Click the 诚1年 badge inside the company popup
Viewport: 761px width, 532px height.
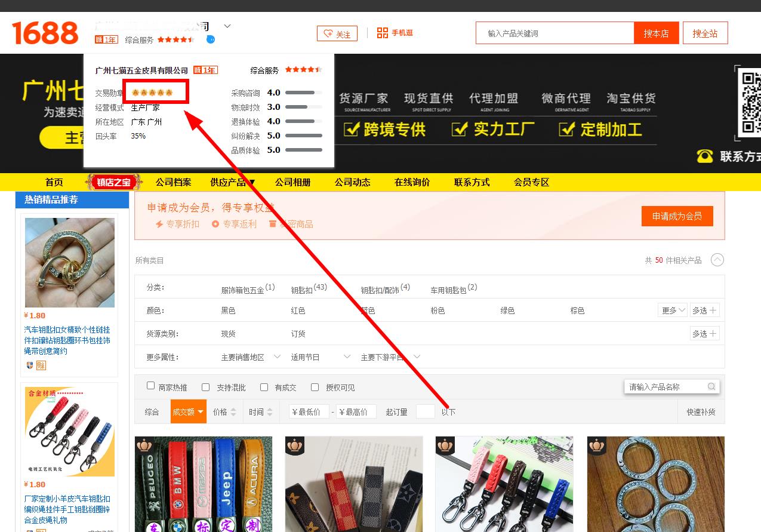[205, 70]
